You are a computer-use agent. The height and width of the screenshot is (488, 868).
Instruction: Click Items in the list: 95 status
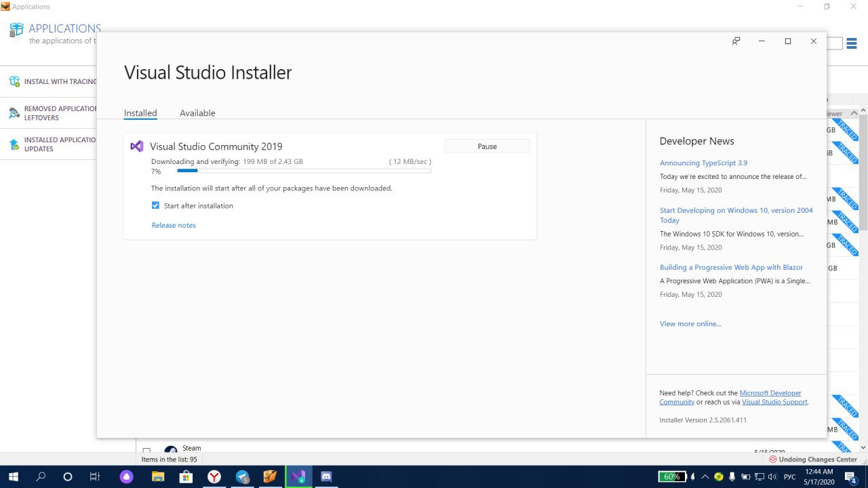click(169, 460)
